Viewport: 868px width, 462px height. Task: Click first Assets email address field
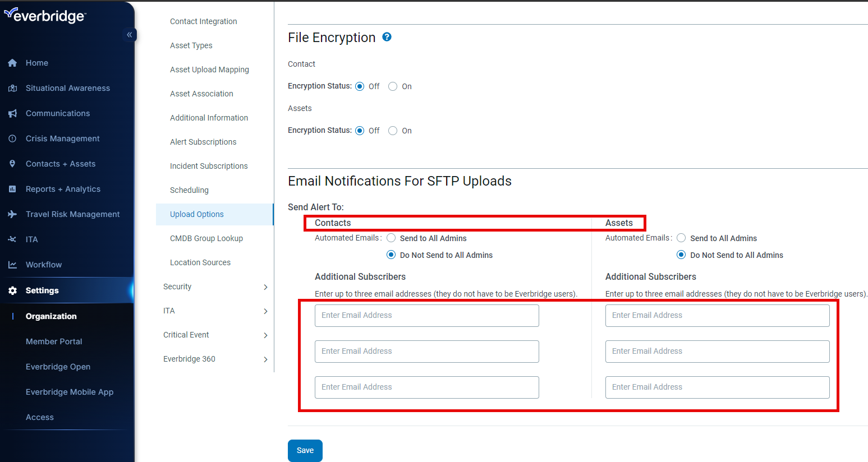coord(717,316)
